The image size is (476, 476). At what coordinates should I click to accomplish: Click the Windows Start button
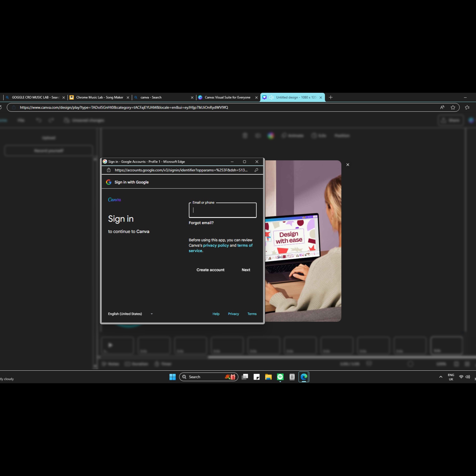click(x=172, y=377)
